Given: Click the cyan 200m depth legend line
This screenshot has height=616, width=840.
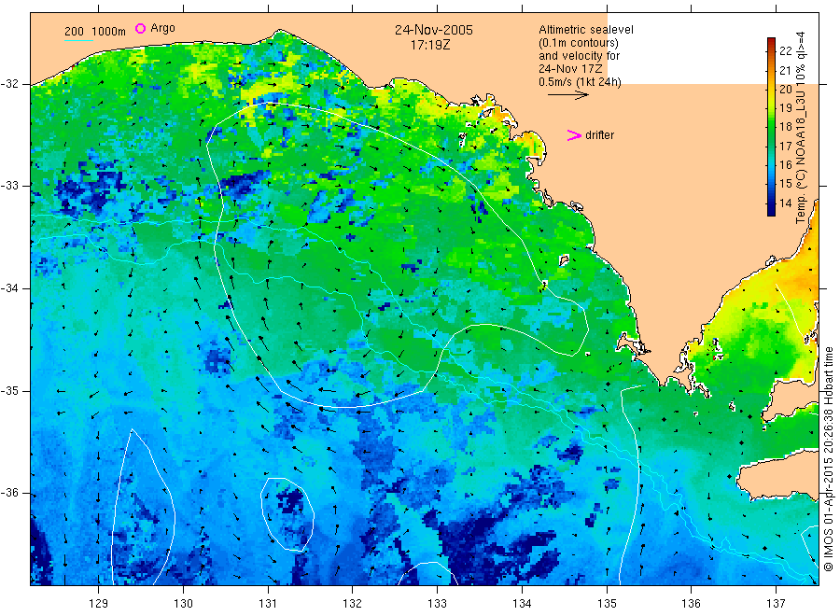Looking at the screenshot, I should pos(78,40).
